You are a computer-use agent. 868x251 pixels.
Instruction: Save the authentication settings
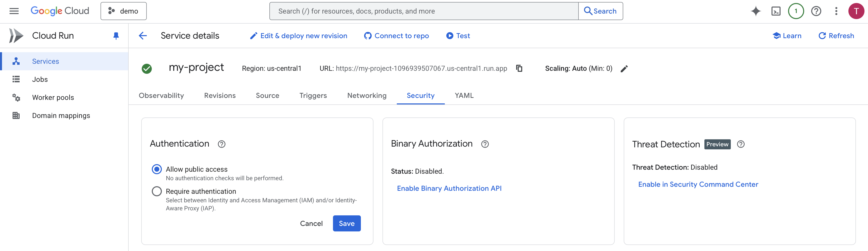(346, 223)
